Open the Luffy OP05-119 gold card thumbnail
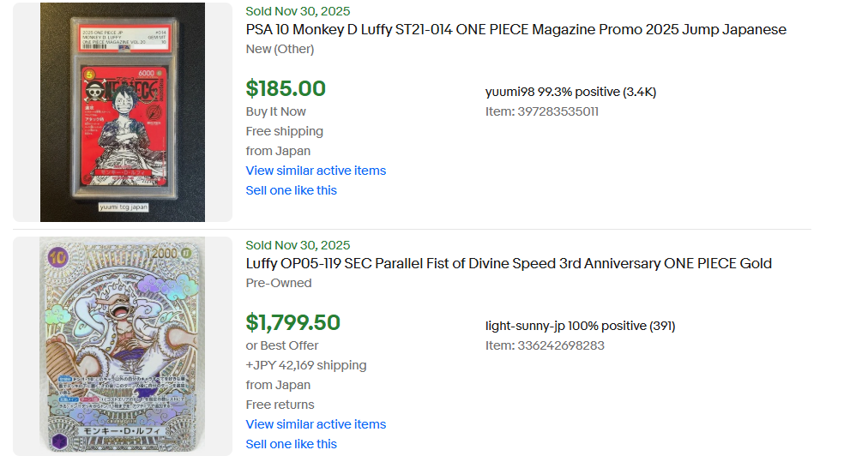Viewport: 868px width, 468px height. click(122, 345)
